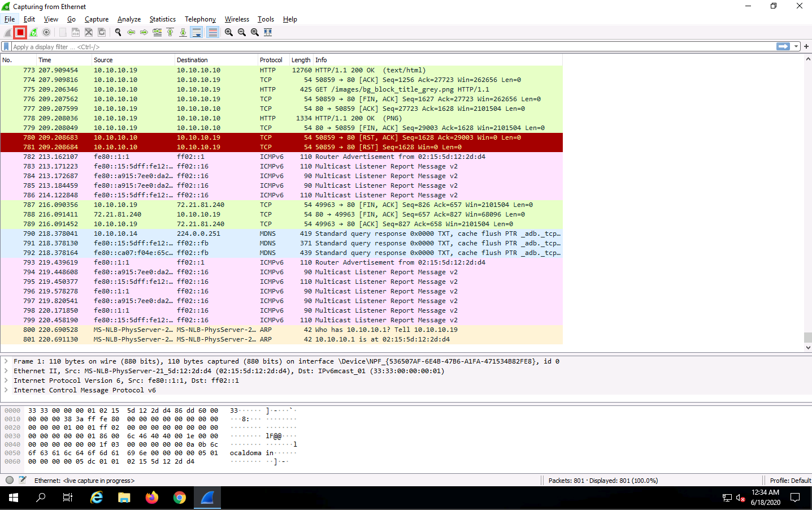Screen dimensions: 812x510
Task: Open the Analyze menu
Action: [x=129, y=19]
